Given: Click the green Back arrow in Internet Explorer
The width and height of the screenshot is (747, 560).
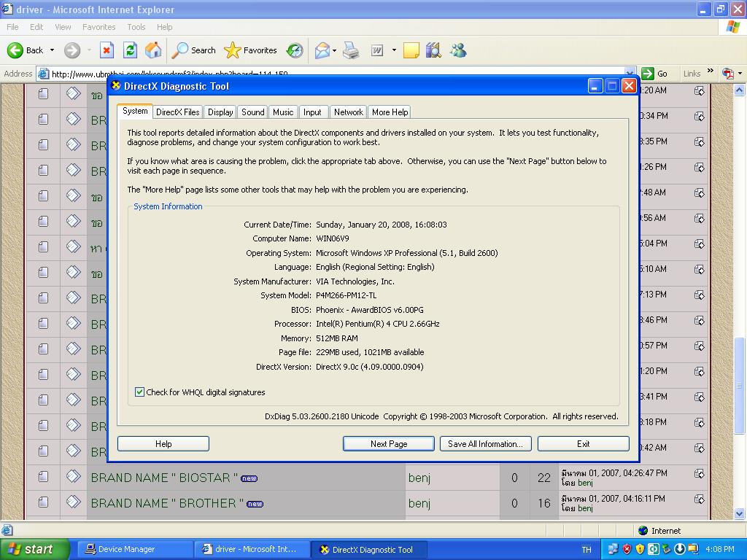Looking at the screenshot, I should click(x=15, y=50).
